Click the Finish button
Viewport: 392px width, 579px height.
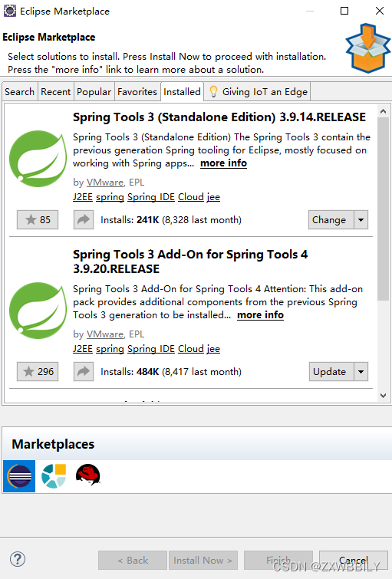click(x=278, y=560)
